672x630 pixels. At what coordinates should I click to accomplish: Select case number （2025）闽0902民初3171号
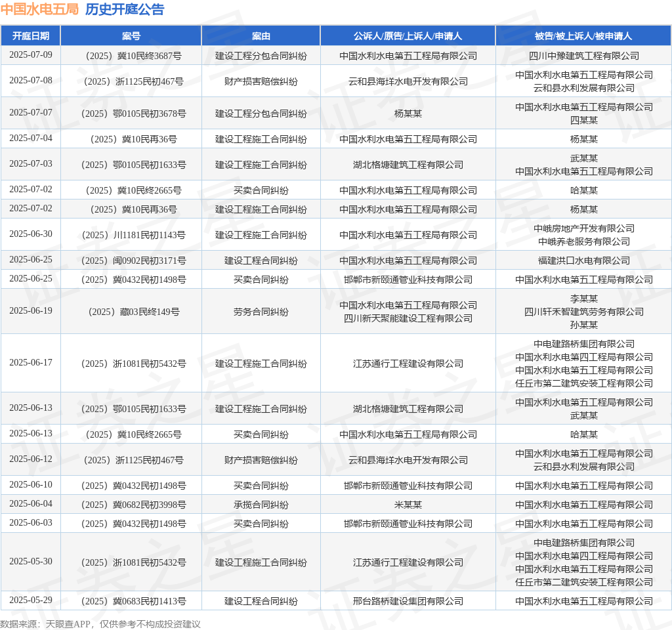[x=133, y=261]
